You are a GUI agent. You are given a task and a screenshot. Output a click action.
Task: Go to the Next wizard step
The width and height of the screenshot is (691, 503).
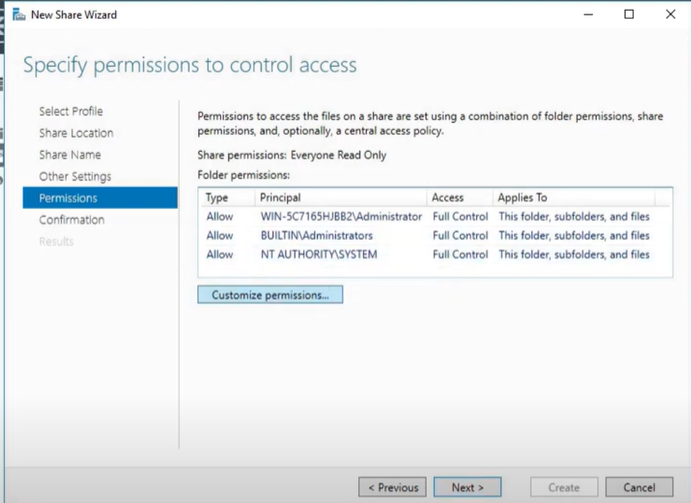click(468, 487)
